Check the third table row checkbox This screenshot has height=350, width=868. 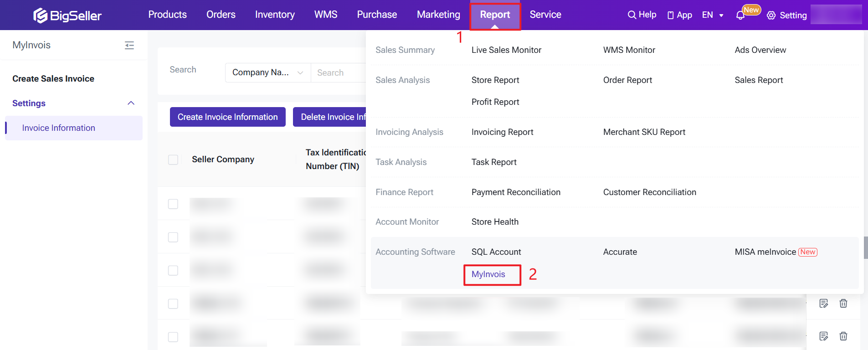[x=173, y=270]
